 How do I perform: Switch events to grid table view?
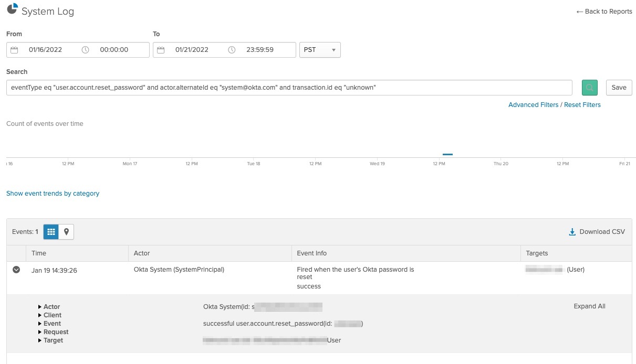[50, 231]
